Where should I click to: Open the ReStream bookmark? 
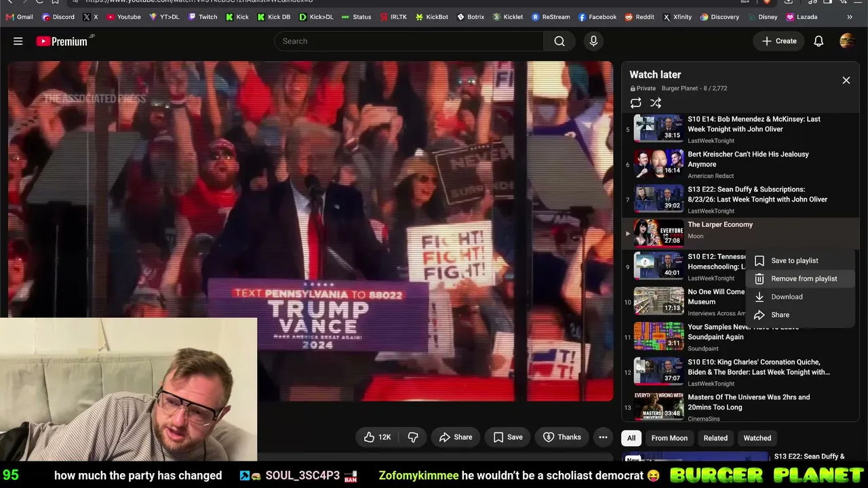pos(551,17)
